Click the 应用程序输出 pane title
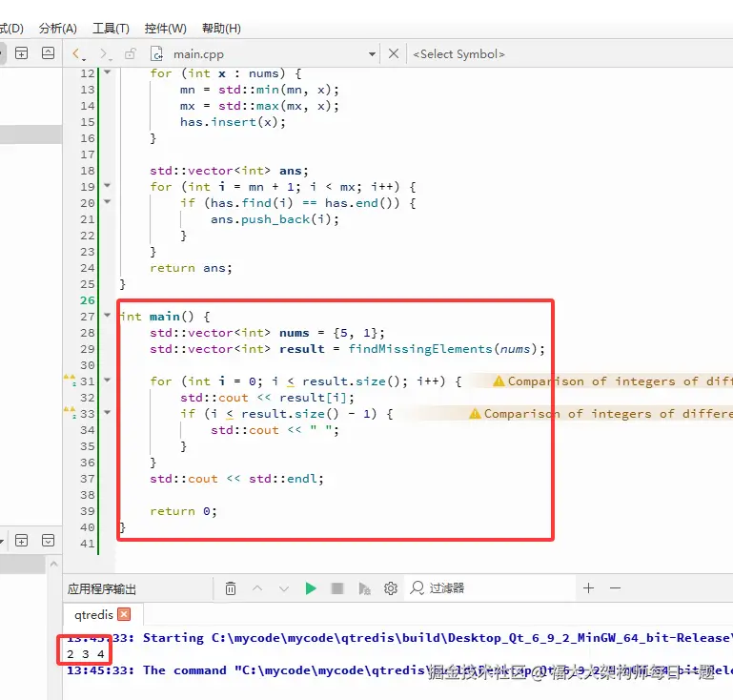Image resolution: width=733 pixels, height=700 pixels. (x=102, y=588)
